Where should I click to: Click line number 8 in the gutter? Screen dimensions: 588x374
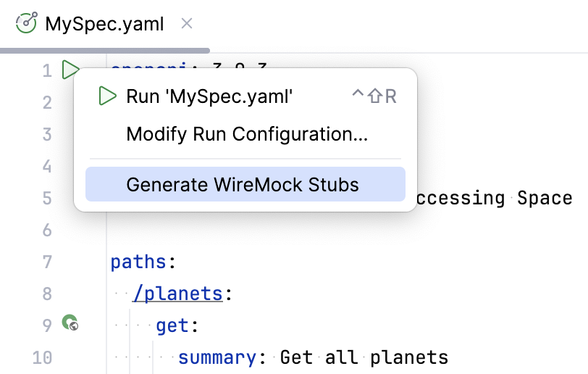47,294
